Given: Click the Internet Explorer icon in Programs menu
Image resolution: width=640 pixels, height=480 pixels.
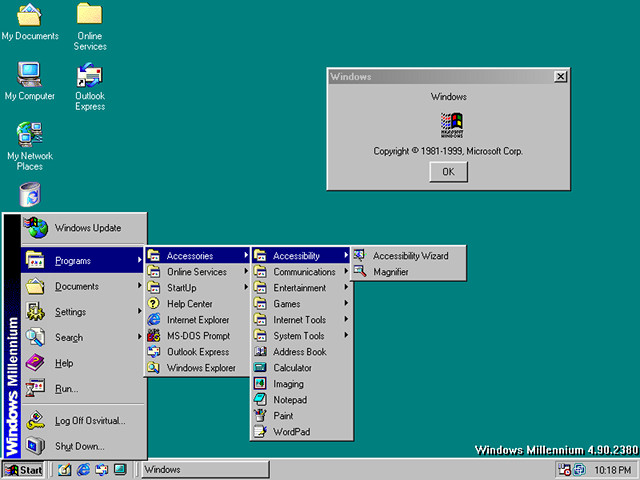Looking at the screenshot, I should pos(153,320).
